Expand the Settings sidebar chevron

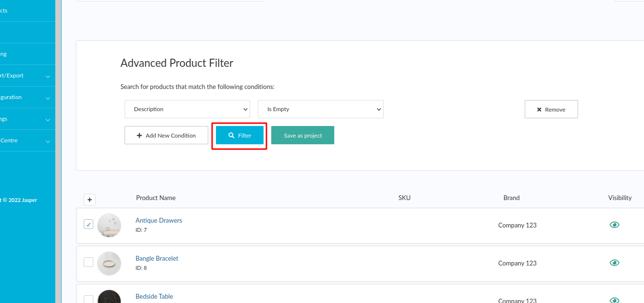pos(48,119)
